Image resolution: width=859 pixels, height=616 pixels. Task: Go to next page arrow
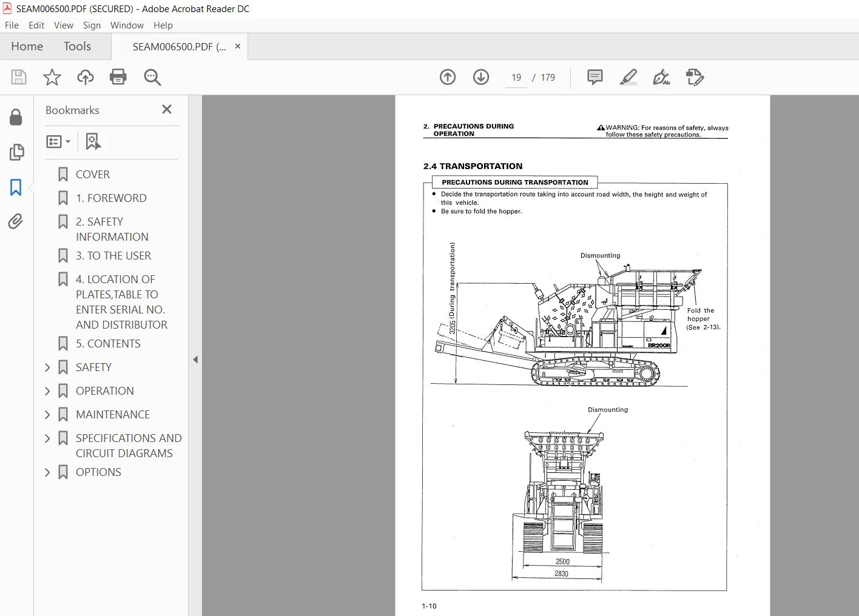point(481,77)
